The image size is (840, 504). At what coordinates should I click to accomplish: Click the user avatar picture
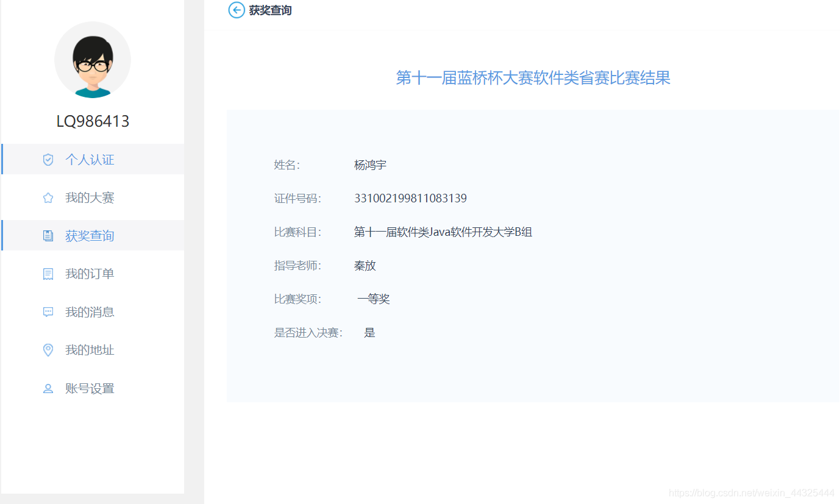(x=93, y=60)
